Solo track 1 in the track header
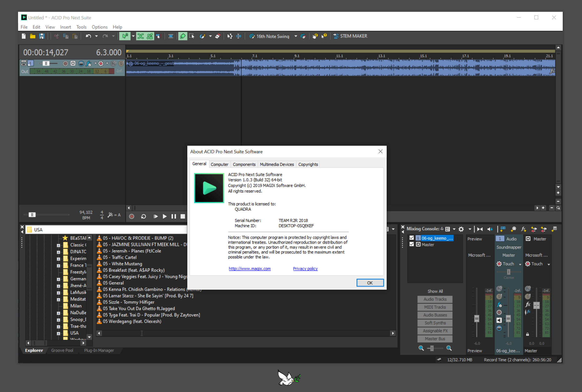Screen dimensions: 582x392 (121, 63)
